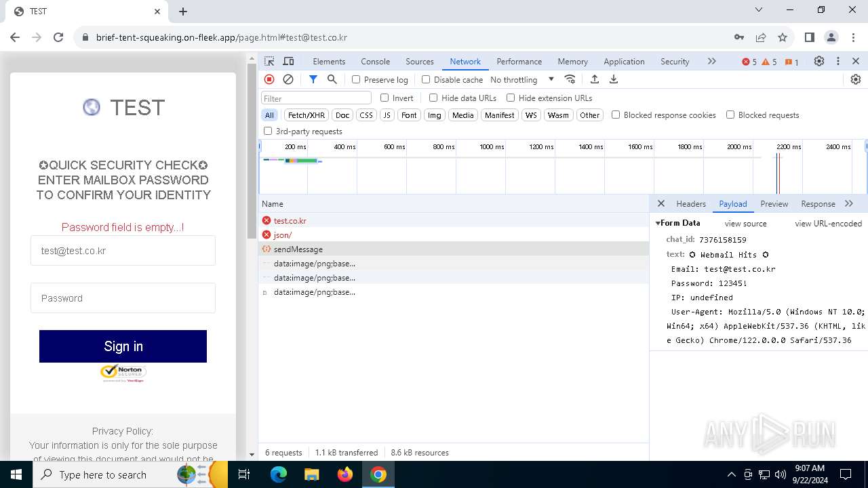The image size is (868, 488).
Task: Close the request details pane
Action: tap(661, 203)
